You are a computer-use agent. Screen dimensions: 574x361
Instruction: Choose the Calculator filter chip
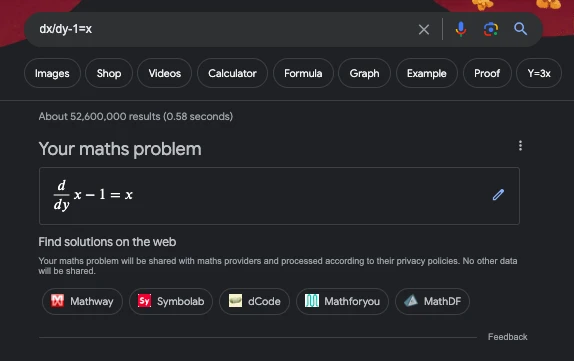[232, 73]
